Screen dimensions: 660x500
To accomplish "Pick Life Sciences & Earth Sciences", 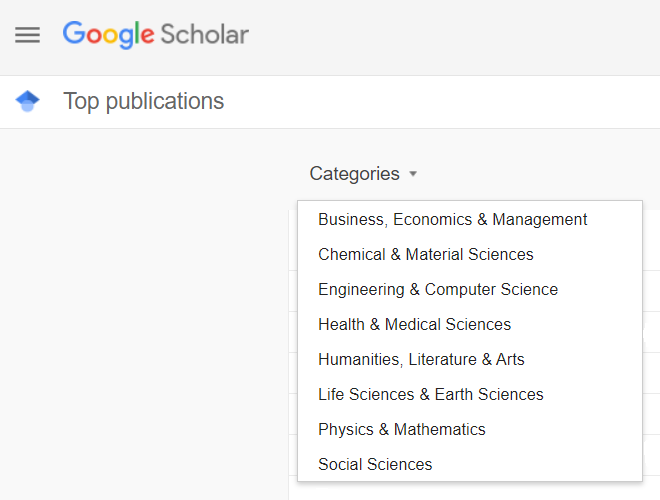I will (470, 394).
